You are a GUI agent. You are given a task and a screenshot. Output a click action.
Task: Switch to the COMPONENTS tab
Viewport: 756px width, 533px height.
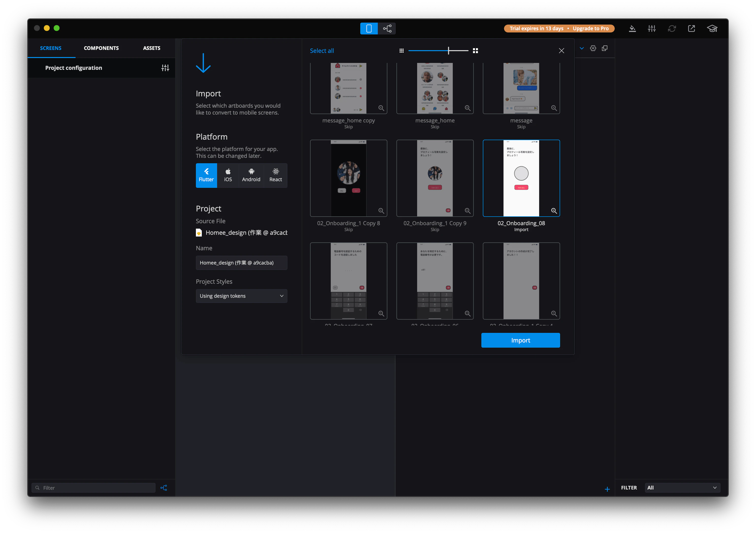(x=101, y=48)
